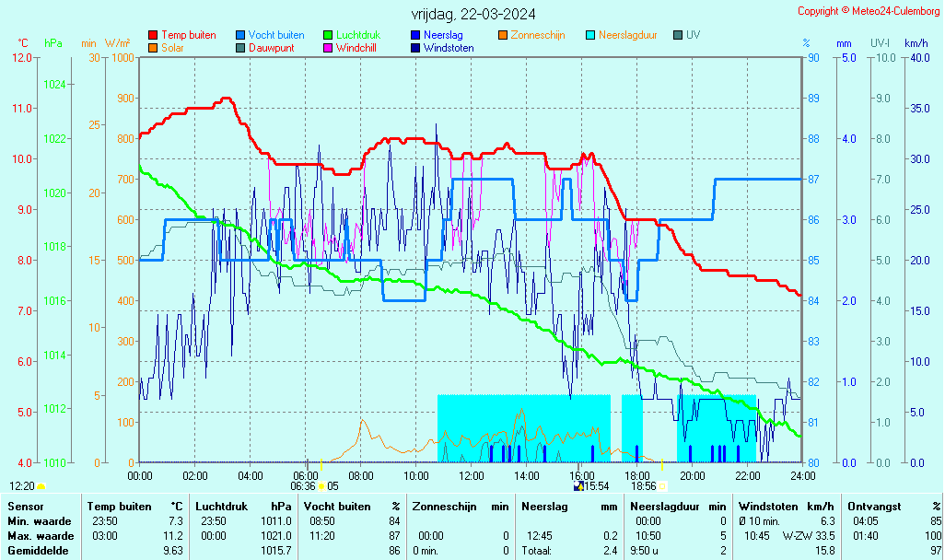Viewport: 945px width, 560px height.
Task: Click the red Temp buiten legend swatch
Action: 153,35
